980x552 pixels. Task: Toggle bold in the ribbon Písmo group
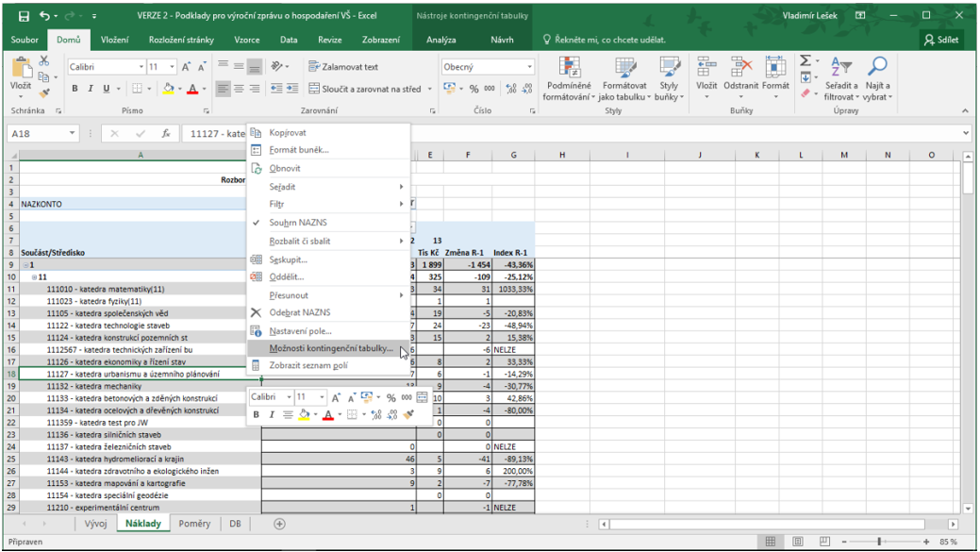tap(75, 89)
